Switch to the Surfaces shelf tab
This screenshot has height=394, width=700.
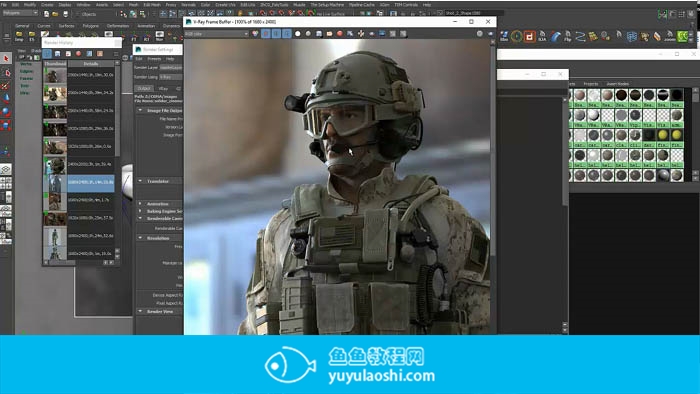[67, 26]
